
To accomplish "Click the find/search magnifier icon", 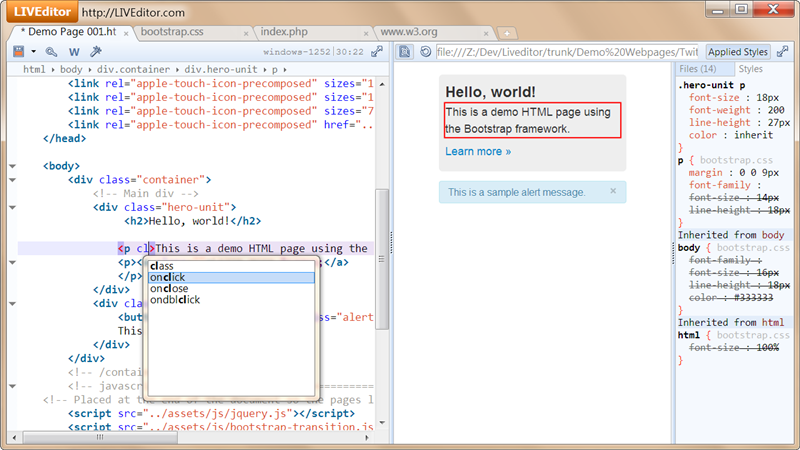I will [x=51, y=52].
